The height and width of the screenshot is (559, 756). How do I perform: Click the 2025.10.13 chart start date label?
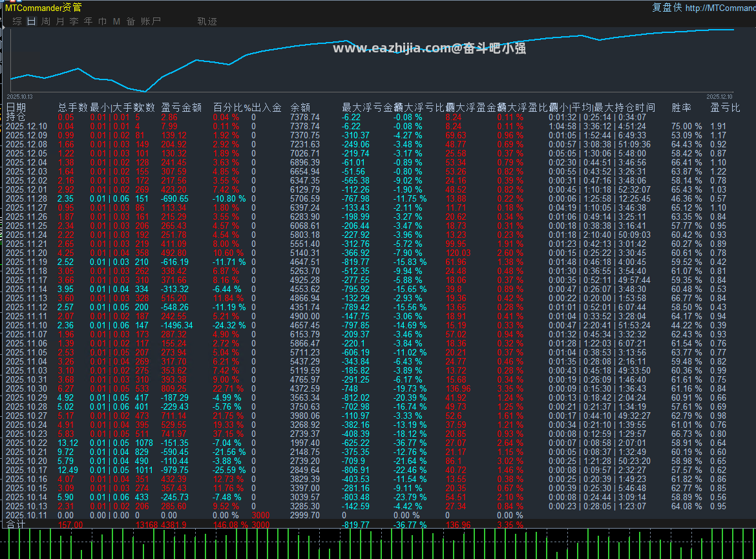(20, 97)
